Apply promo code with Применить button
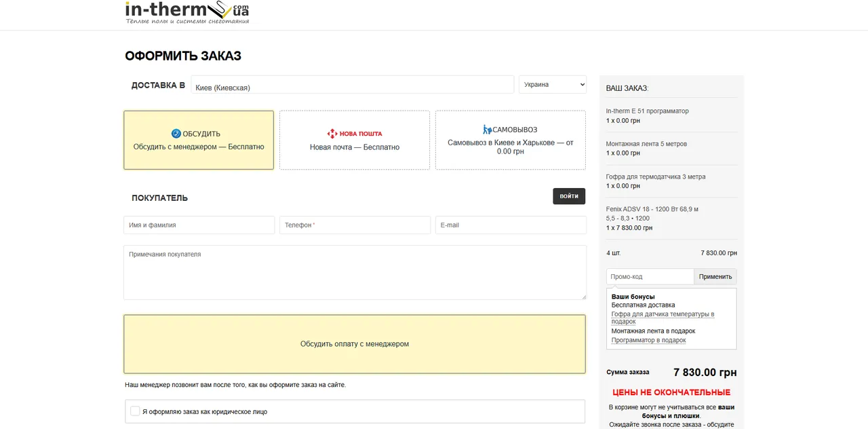This screenshot has width=868, height=429. click(715, 276)
